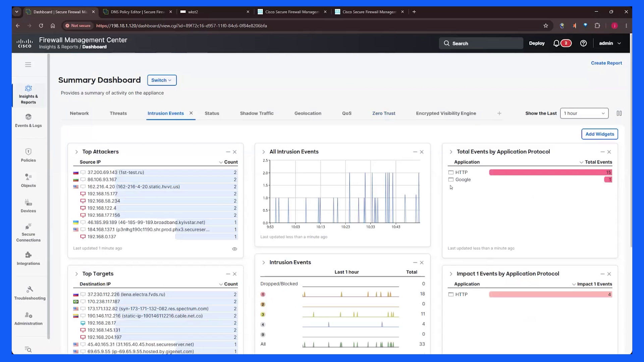Image resolution: width=644 pixels, height=362 pixels.
Task: Sort Top Attackers by Count column
Action: point(228,162)
